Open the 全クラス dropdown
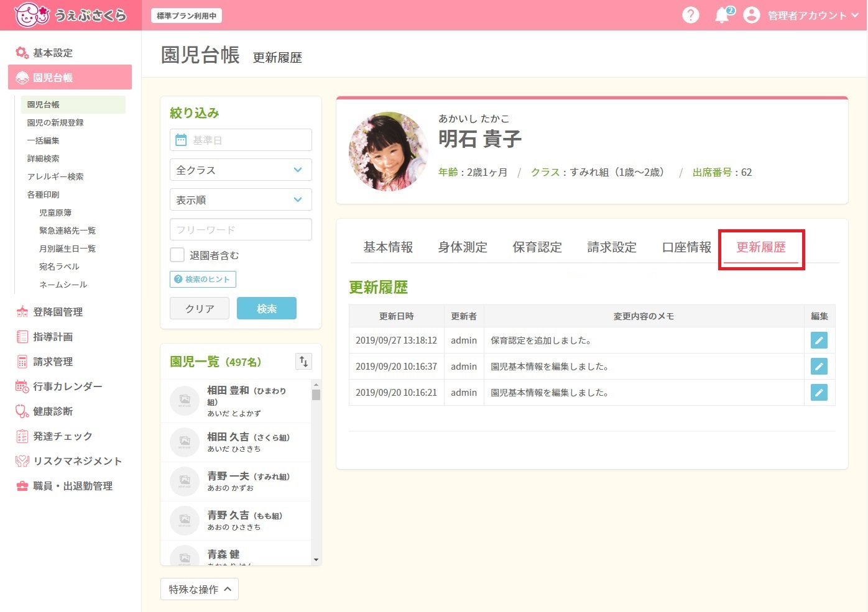The height and width of the screenshot is (612, 868). 241,170
